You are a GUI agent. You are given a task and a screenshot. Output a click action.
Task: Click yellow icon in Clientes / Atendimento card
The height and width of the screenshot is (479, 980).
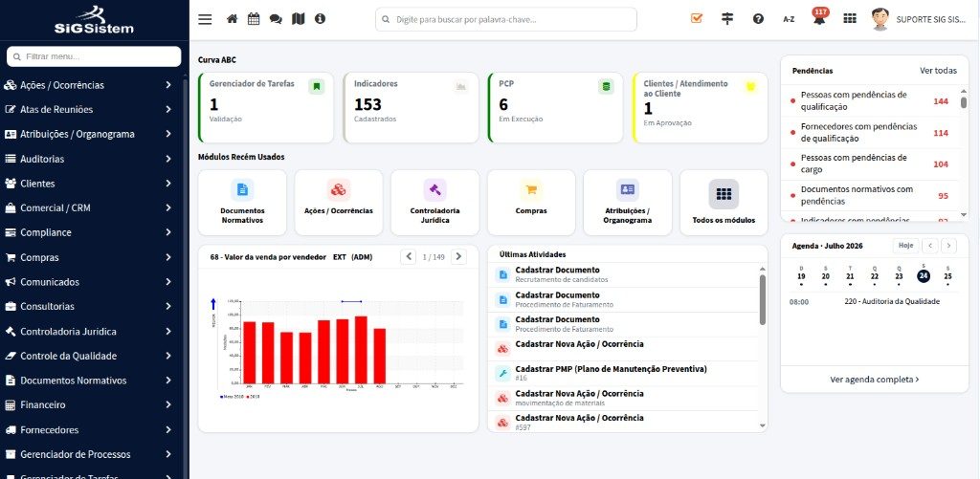click(750, 87)
